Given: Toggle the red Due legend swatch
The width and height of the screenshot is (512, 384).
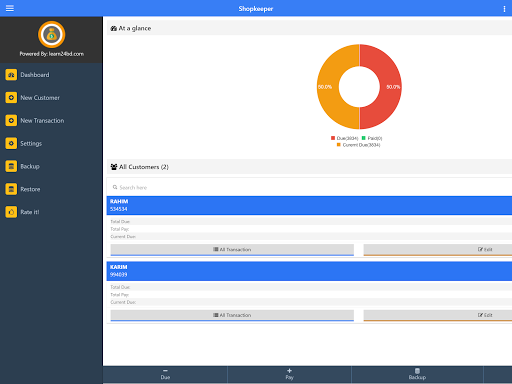Looking at the screenshot, I should pyautogui.click(x=333, y=138).
